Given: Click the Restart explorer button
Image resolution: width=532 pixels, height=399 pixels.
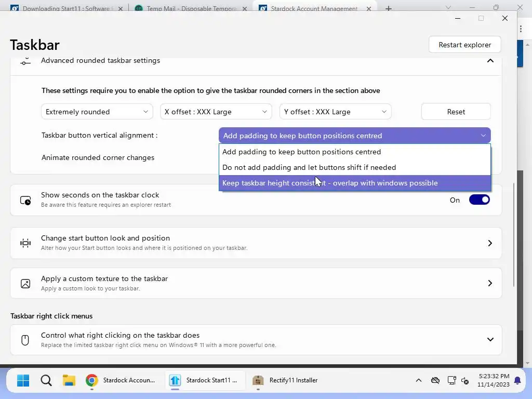Looking at the screenshot, I should click(465, 45).
